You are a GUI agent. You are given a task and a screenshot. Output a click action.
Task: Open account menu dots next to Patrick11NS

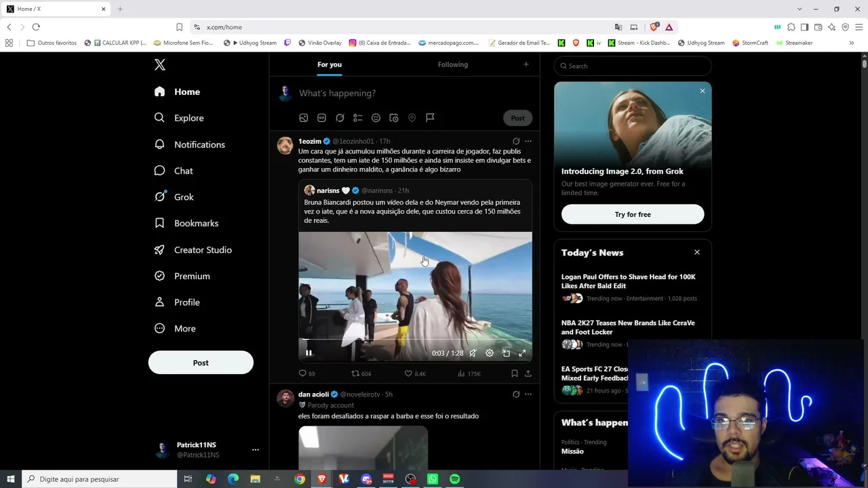point(256,450)
